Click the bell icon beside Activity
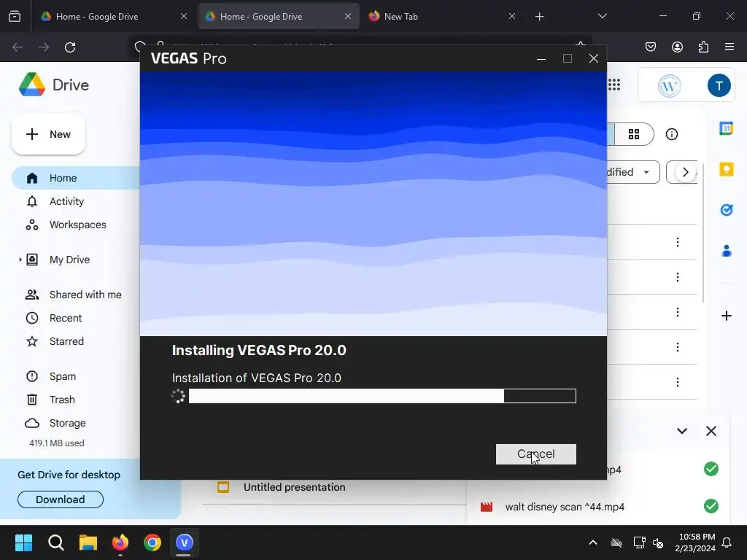747x560 pixels. click(32, 201)
